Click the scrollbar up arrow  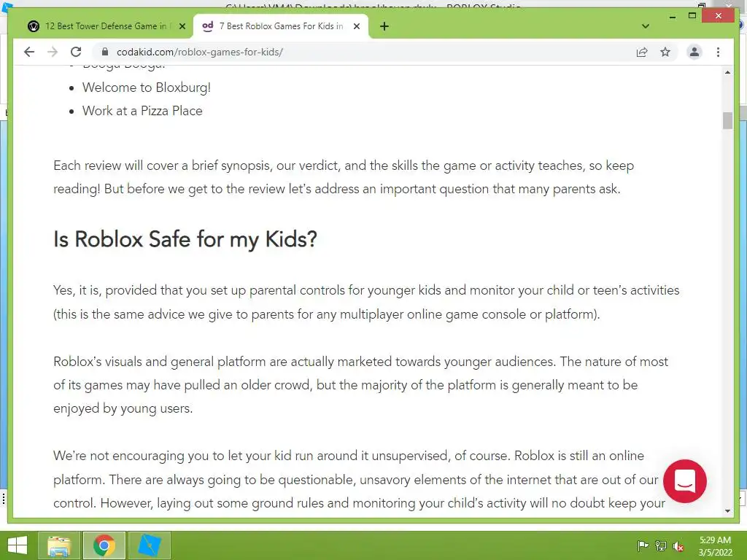click(x=727, y=72)
